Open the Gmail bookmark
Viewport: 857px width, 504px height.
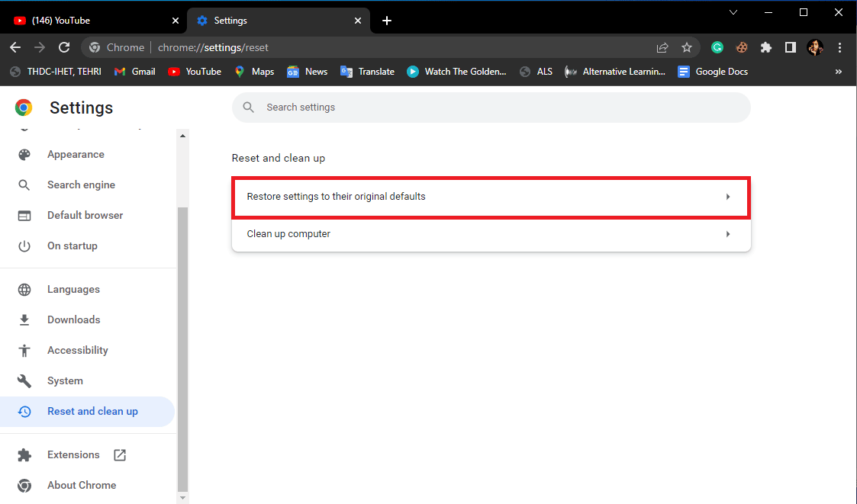click(135, 72)
